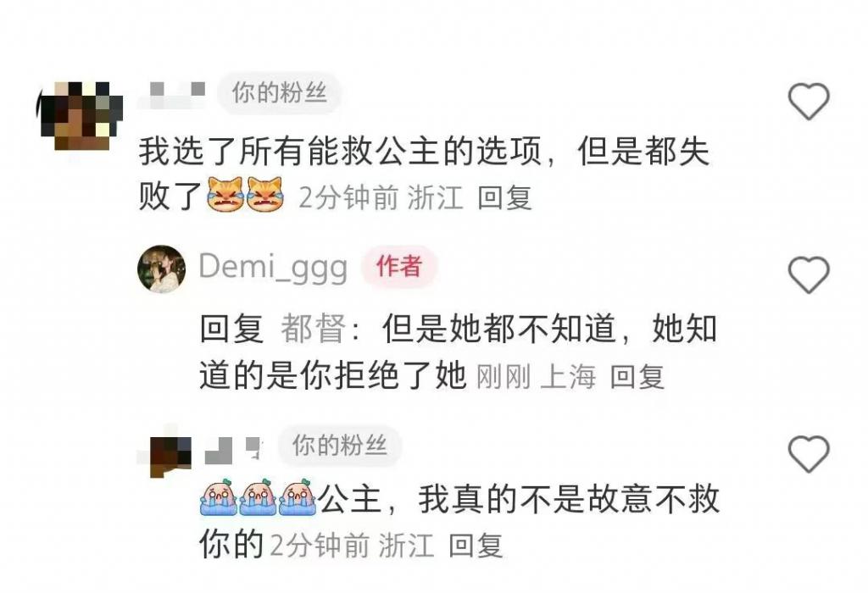Open the pixelated avatar of last commenter
The image size is (868, 593).
point(170,457)
